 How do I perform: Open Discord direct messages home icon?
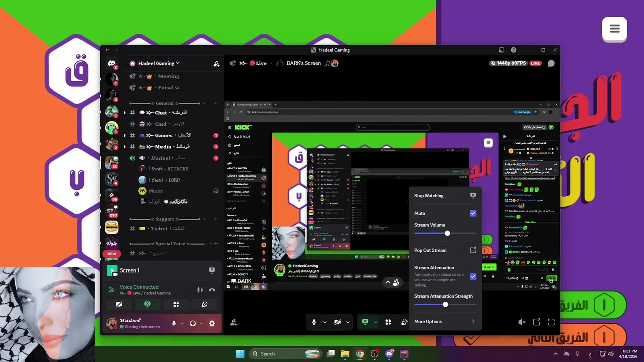(x=112, y=63)
